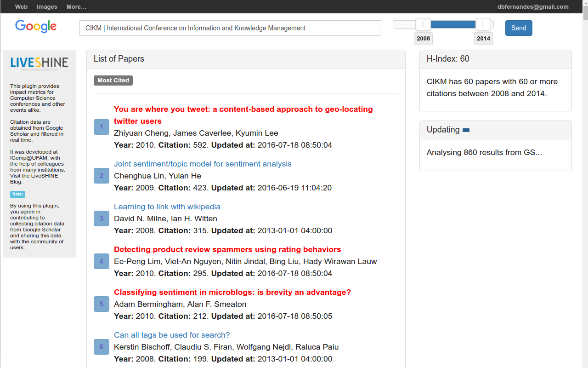The image size is (588, 368).
Task: Click the 2014 slider year label
Action: 483,39
